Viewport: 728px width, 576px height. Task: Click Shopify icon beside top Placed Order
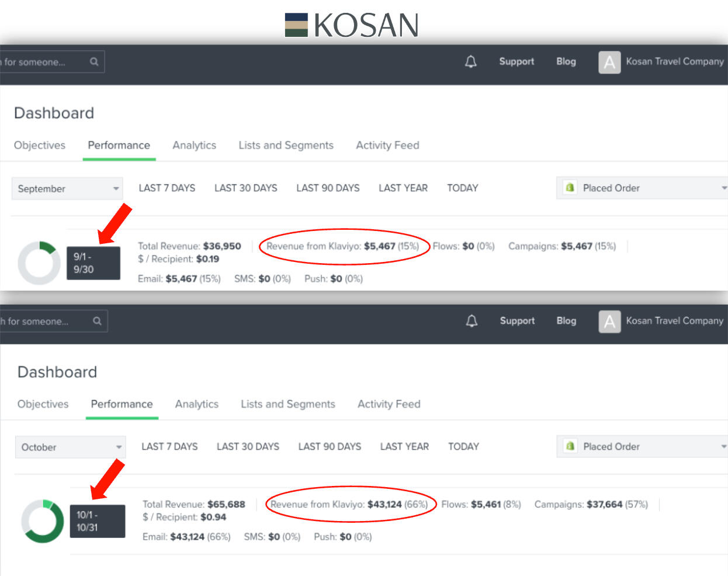pyautogui.click(x=570, y=188)
